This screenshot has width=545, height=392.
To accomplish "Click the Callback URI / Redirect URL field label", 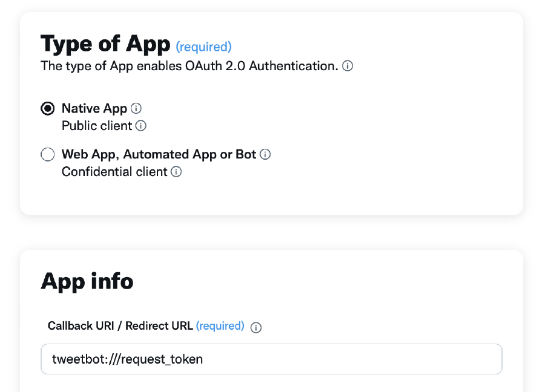I will tap(121, 325).
